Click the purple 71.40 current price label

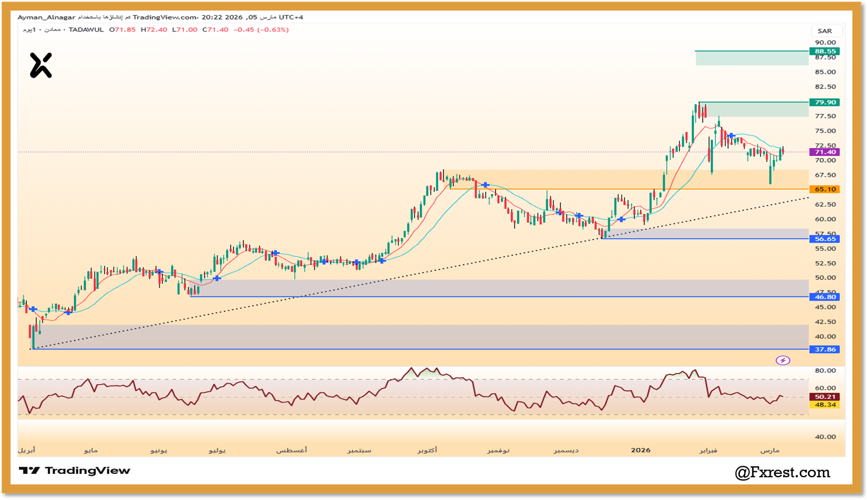[825, 152]
